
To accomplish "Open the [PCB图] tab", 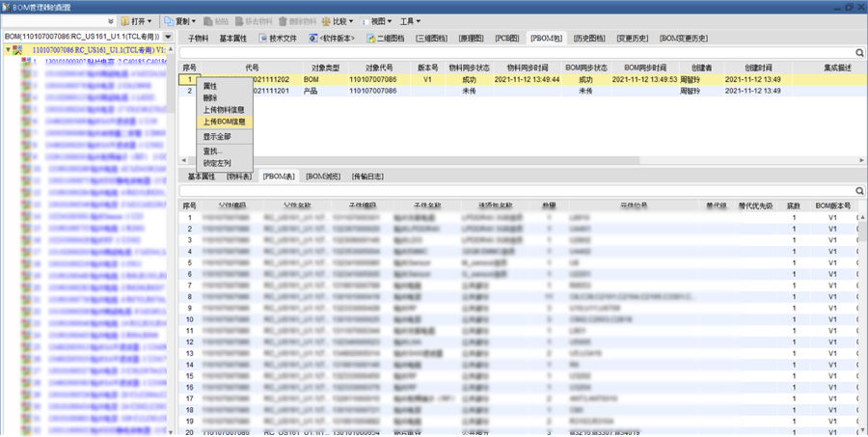I will (x=507, y=39).
